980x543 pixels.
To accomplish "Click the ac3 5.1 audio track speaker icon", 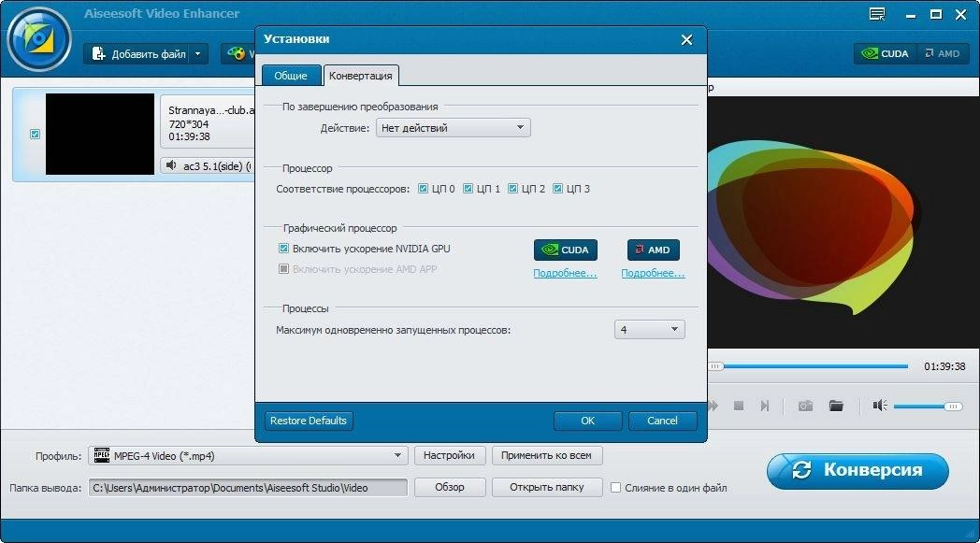I will click(x=171, y=165).
